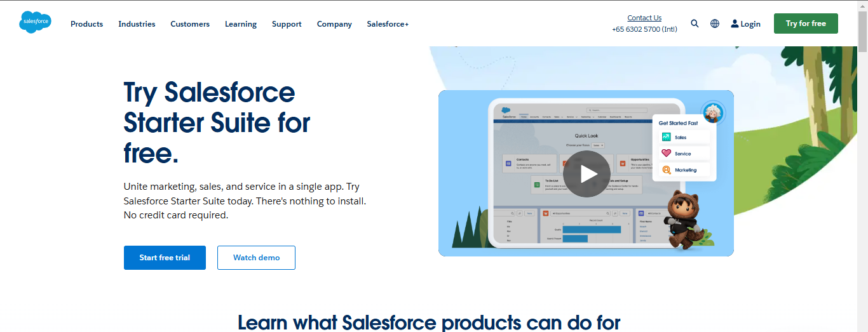Image resolution: width=868 pixels, height=332 pixels.
Task: Open the Customers menu item
Action: pos(190,24)
